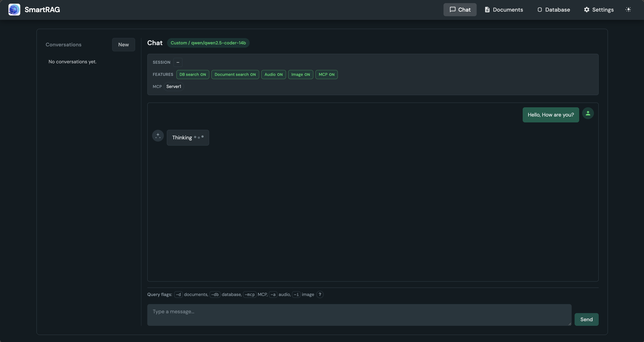Toggle the light/dark theme sun icon
Screen dimensions: 644x342
[x=628, y=10]
